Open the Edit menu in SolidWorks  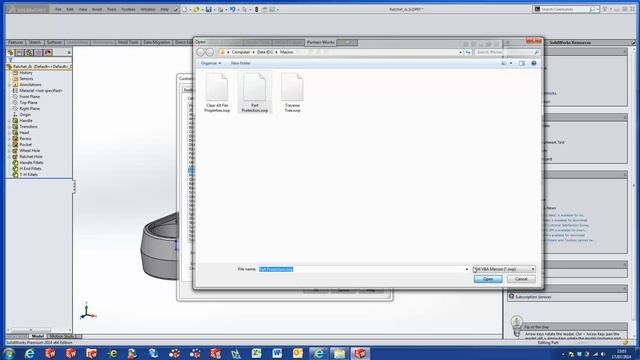(x=70, y=9)
